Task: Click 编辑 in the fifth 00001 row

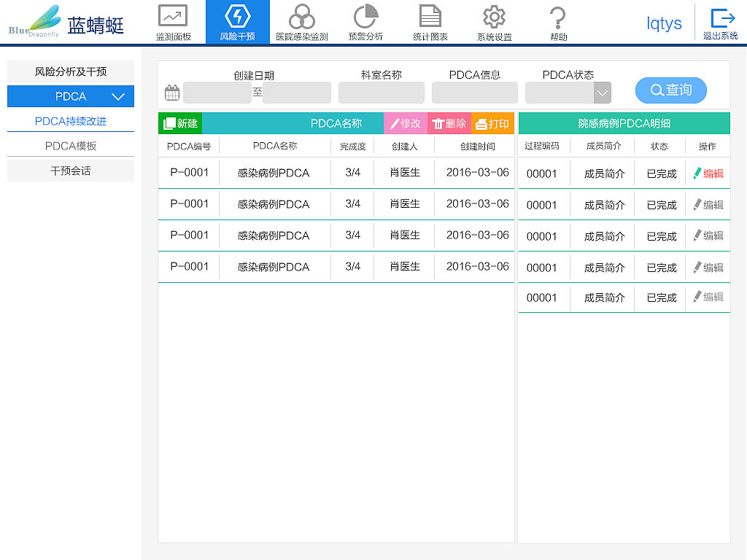Action: point(708,297)
